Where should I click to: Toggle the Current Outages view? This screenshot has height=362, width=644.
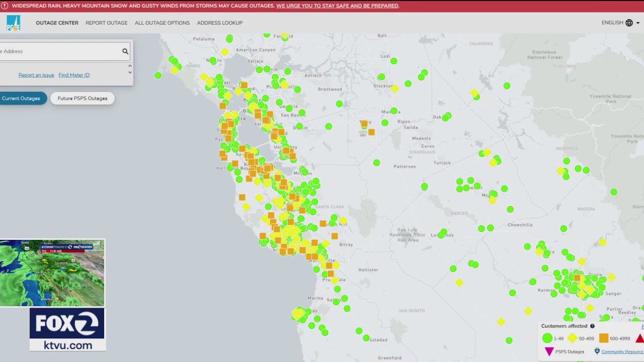tap(21, 98)
